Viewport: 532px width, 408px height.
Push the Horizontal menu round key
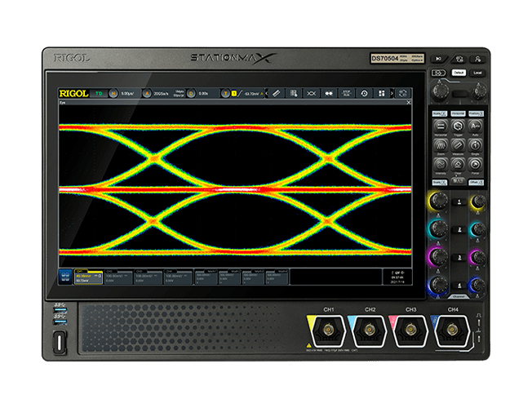pos(441,126)
